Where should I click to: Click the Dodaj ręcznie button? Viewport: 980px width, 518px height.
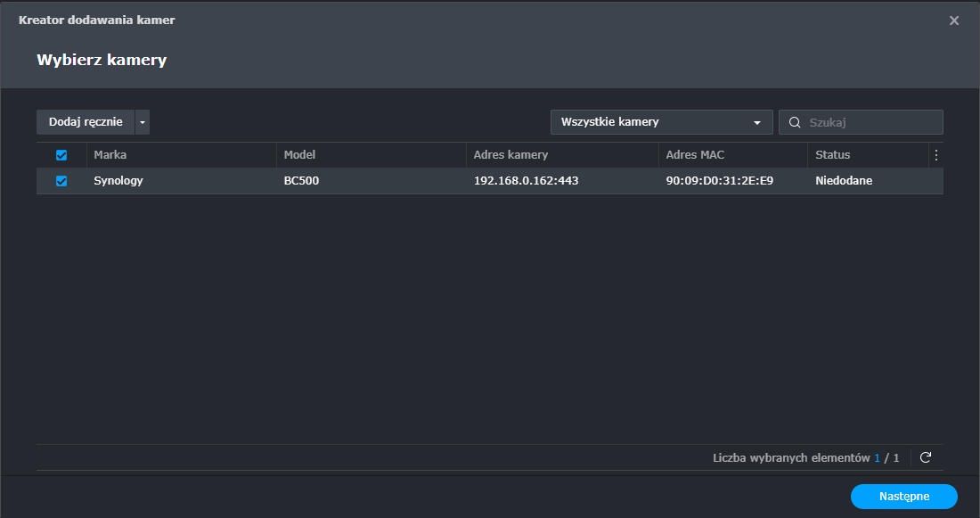click(86, 122)
